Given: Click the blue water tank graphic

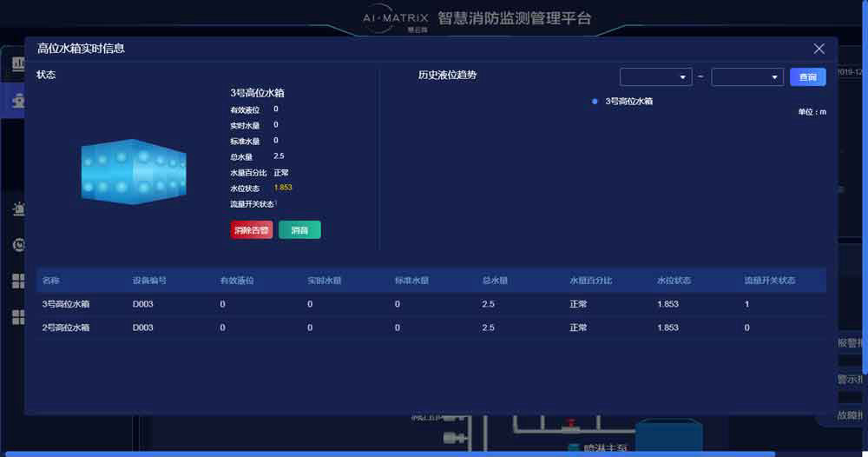Looking at the screenshot, I should point(134,172).
